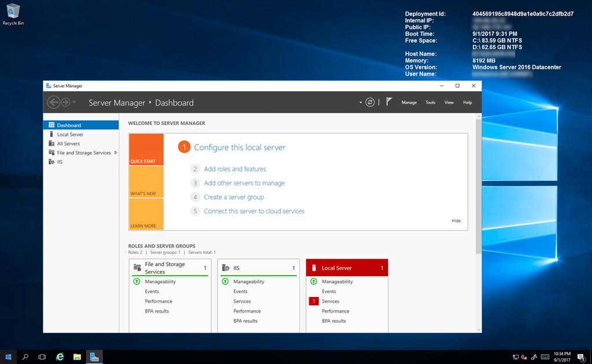Click the taskbar search magnifier icon
The height and width of the screenshot is (364, 592).
click(25, 357)
